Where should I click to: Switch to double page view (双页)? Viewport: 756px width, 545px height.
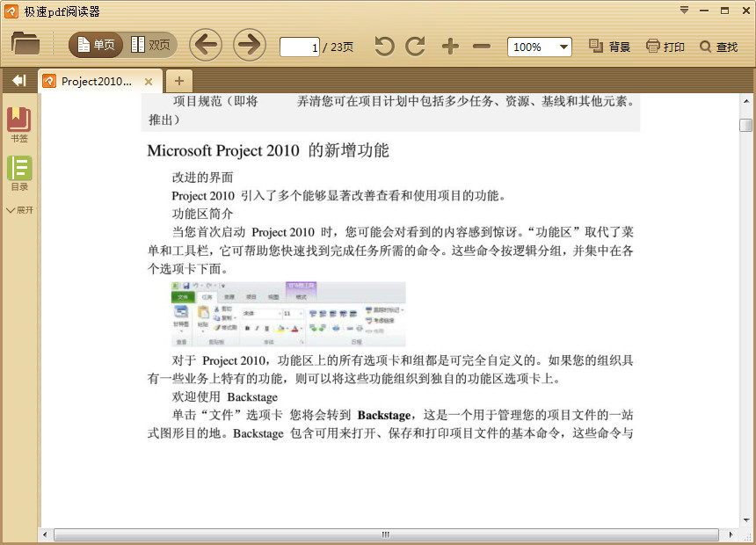click(x=150, y=46)
